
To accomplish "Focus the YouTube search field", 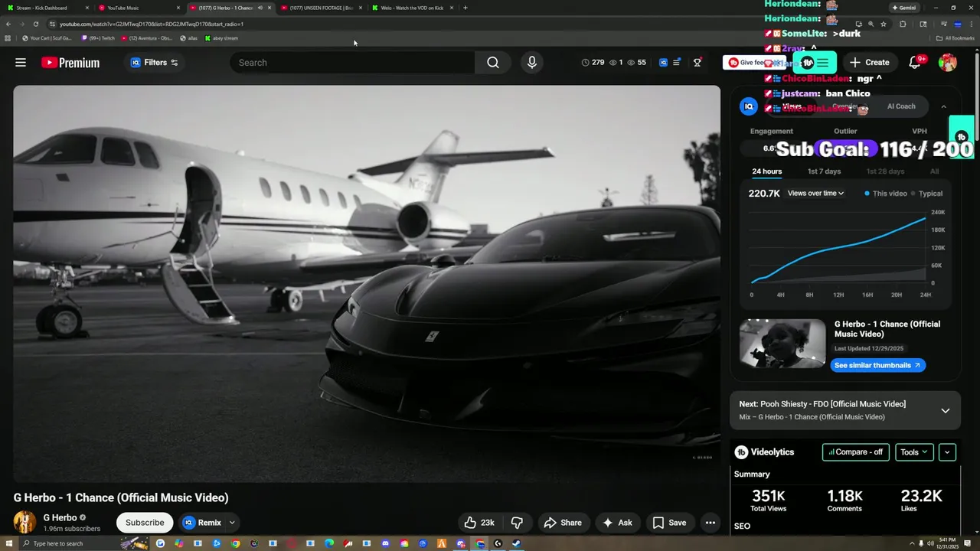I will point(352,63).
